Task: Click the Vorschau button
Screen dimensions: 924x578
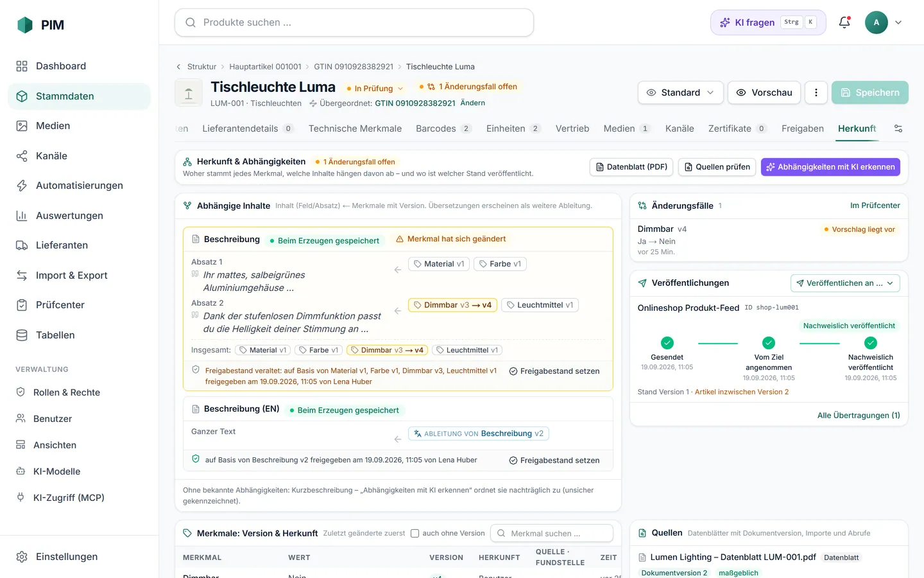Action: pos(764,92)
